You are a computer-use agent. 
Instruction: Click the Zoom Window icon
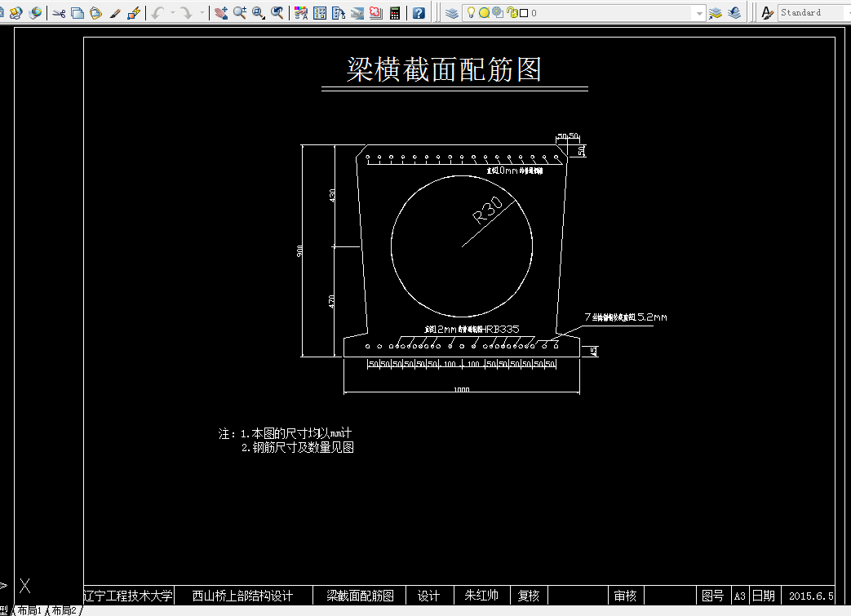click(x=259, y=12)
